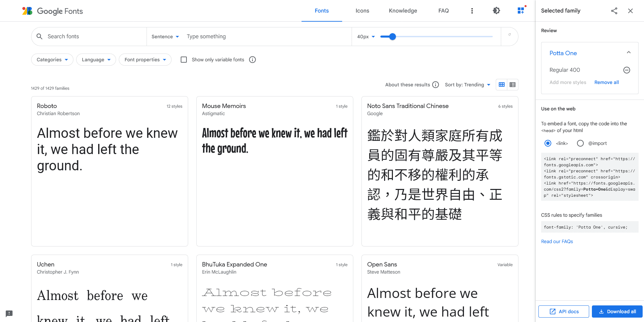Viewport: 644px width, 322px height.
Task: Open the Knowledge section
Action: 403,10
